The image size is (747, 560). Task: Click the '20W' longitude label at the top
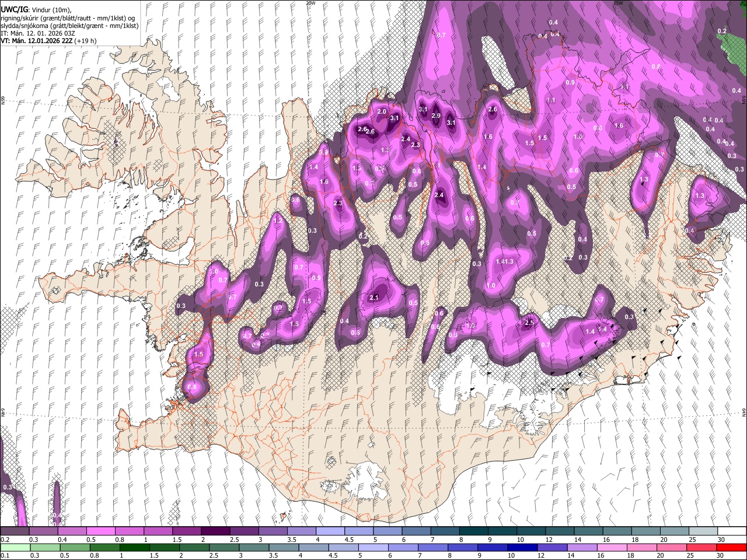pyautogui.click(x=310, y=3)
